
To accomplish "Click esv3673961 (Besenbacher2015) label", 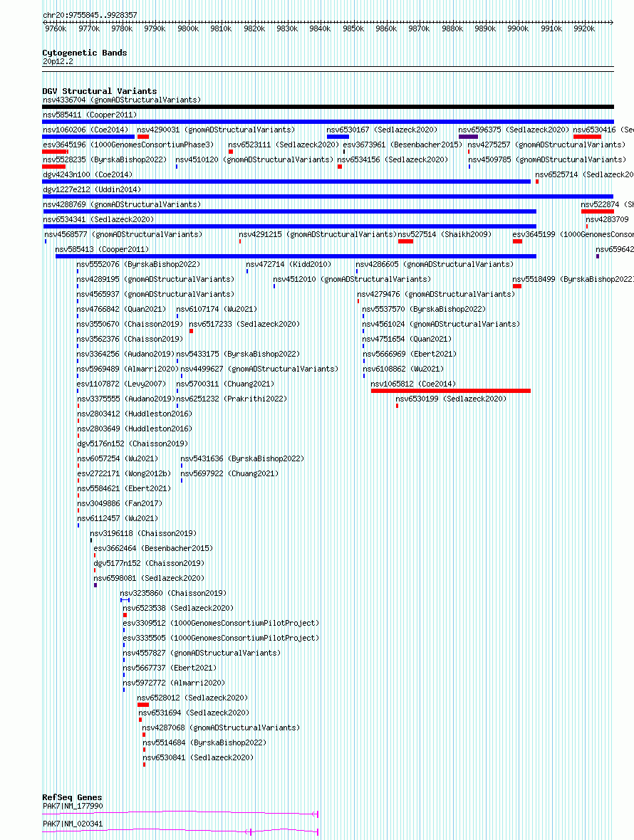I will [403, 145].
